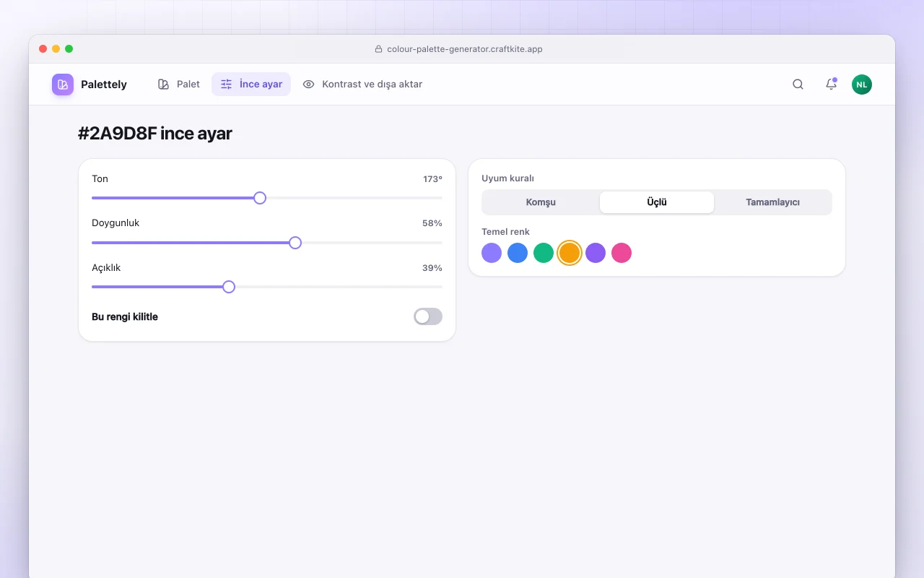Pick the green base color swatch
This screenshot has height=578, width=924.
[x=544, y=253]
